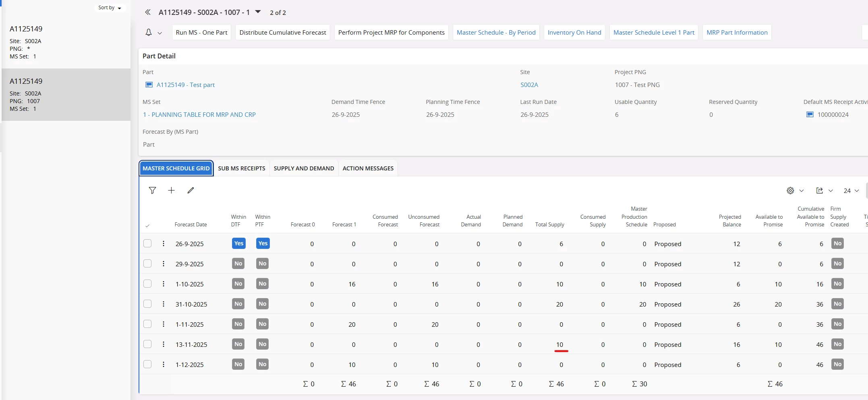
Task: Click the notification bell icon
Action: click(149, 33)
